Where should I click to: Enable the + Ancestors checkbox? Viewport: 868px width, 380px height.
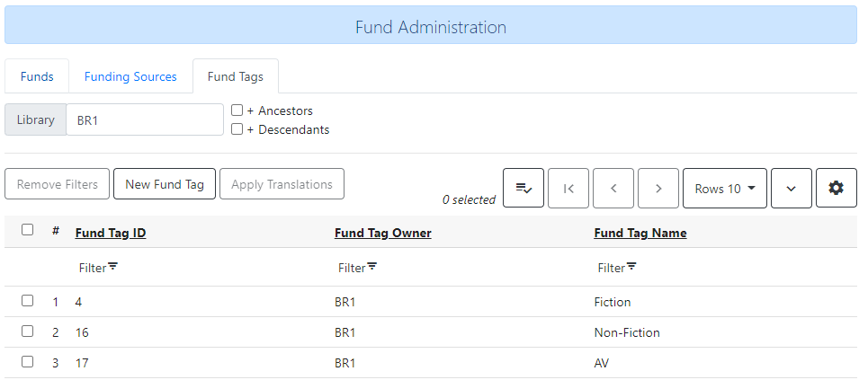237,110
